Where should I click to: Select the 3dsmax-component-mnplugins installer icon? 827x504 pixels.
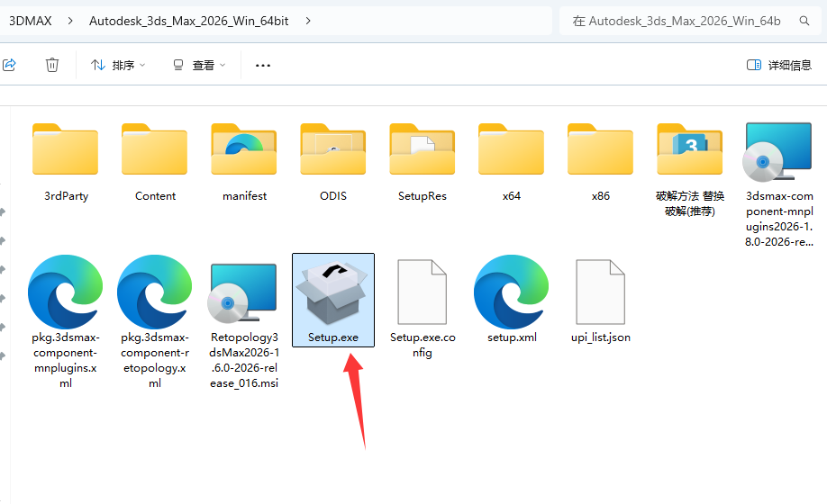(777, 152)
